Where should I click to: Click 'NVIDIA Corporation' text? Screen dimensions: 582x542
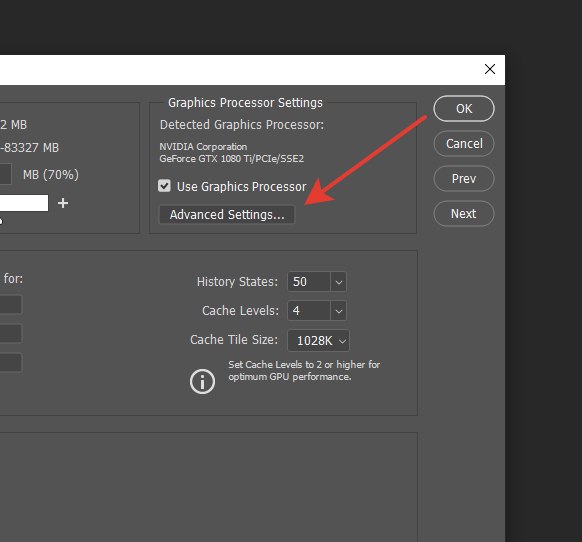pos(203,147)
